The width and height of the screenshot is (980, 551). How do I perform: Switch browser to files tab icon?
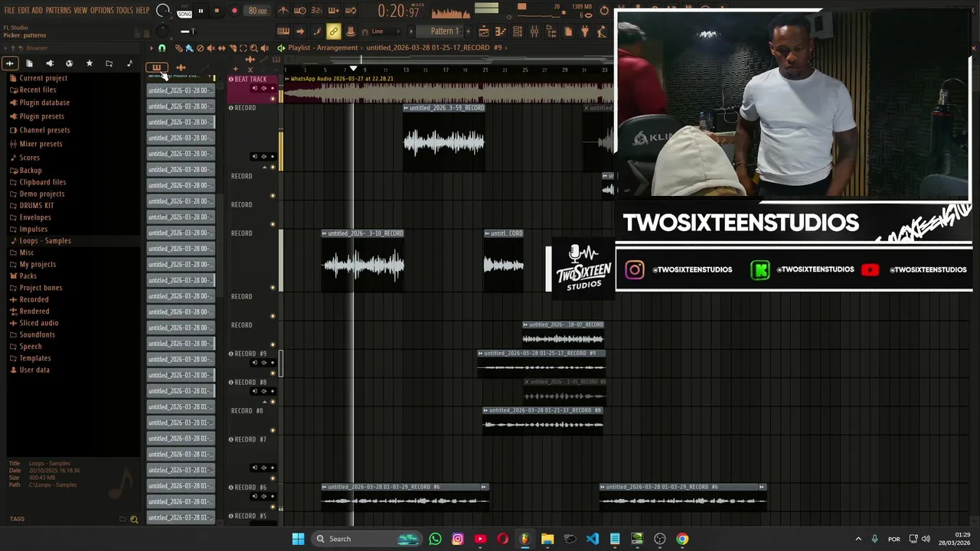(x=29, y=64)
